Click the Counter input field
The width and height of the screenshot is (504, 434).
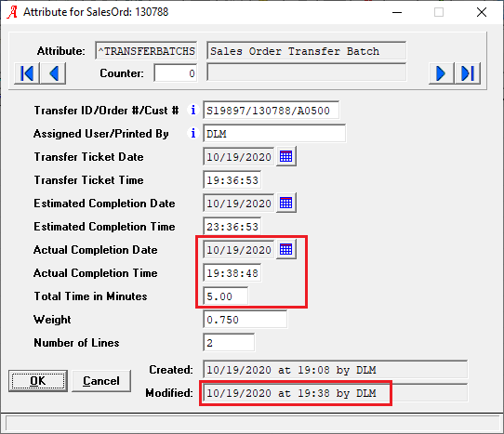click(176, 73)
